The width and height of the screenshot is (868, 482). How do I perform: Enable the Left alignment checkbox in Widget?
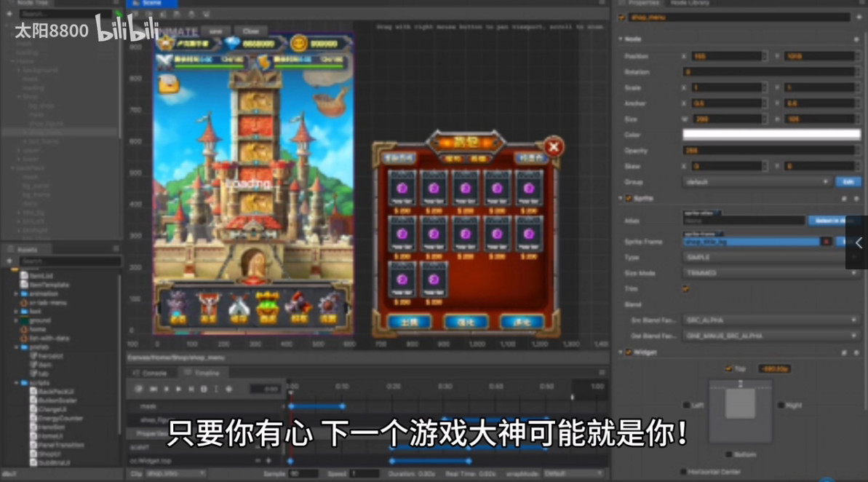[x=686, y=405]
